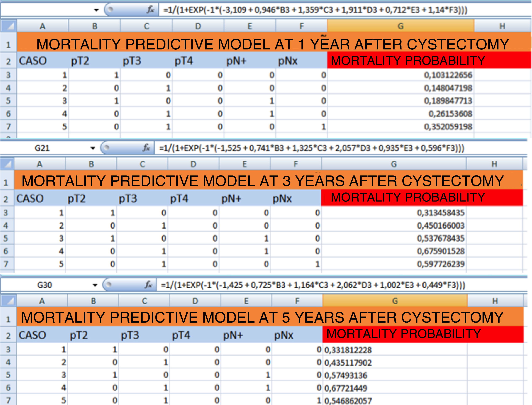
Task: Click the fx Insert Function icon beside G21
Action: pyautogui.click(x=146, y=147)
